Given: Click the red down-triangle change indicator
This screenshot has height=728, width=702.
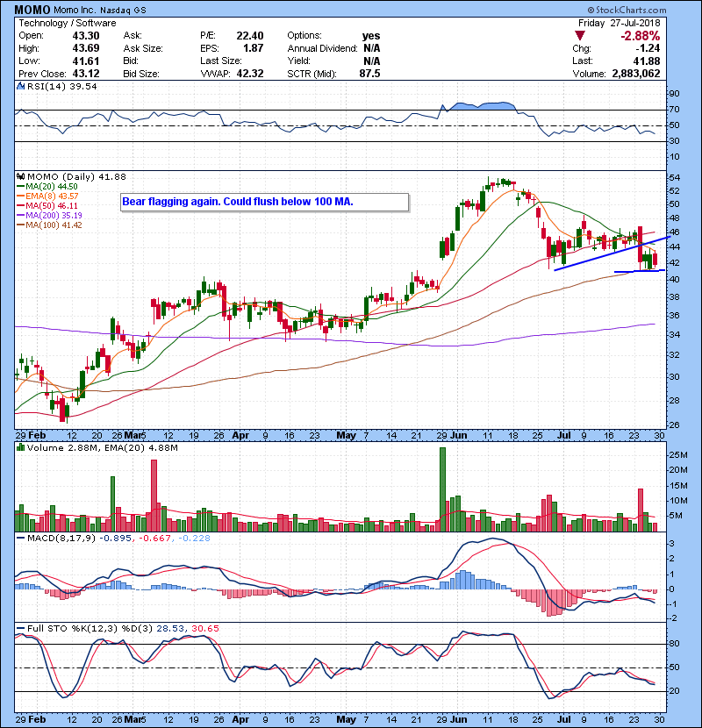Looking at the screenshot, I should click(x=579, y=36).
